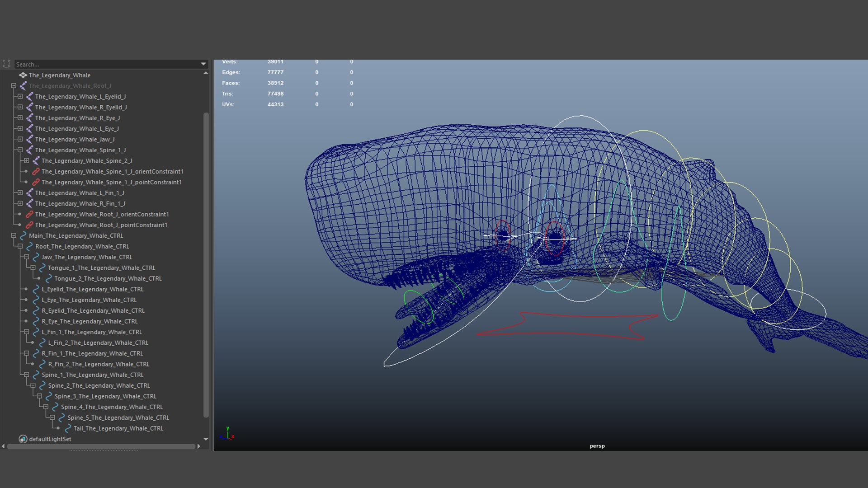Click Spine_1_J_pointConstraint1 constraint icon
The height and width of the screenshot is (488, 868).
pyautogui.click(x=36, y=182)
